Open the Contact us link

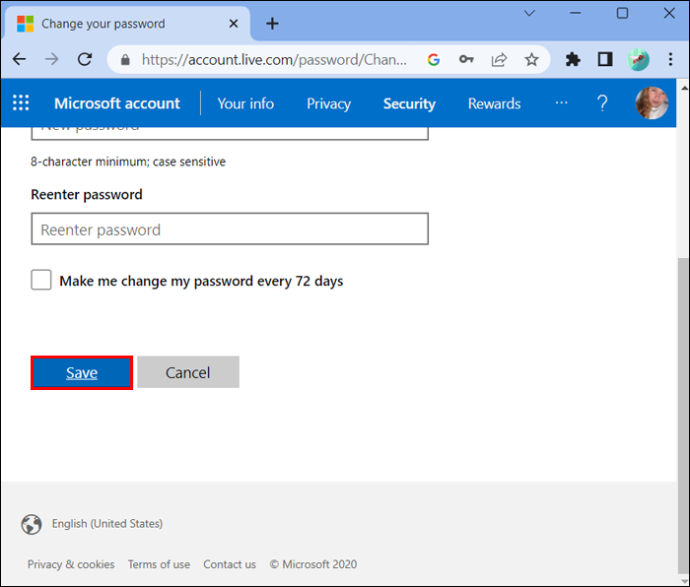point(229,564)
